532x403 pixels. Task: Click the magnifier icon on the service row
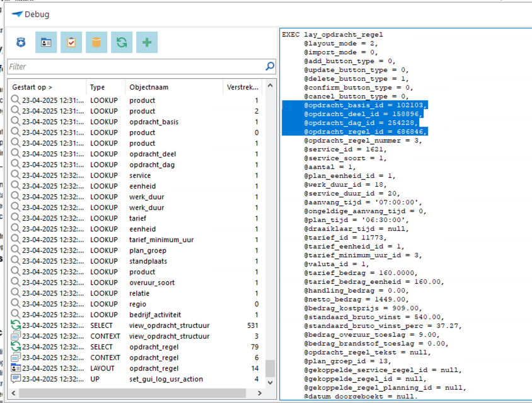tap(16, 175)
